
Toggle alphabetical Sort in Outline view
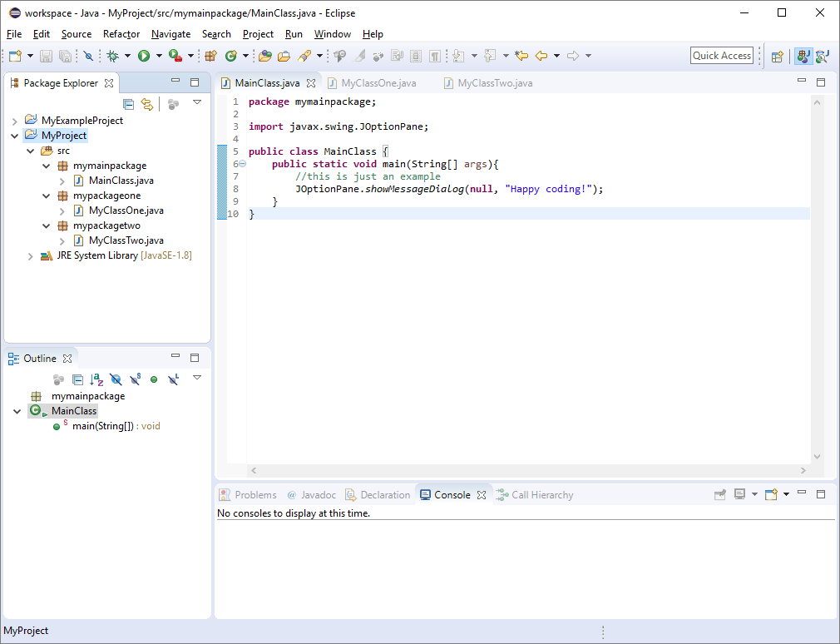pyautogui.click(x=96, y=379)
